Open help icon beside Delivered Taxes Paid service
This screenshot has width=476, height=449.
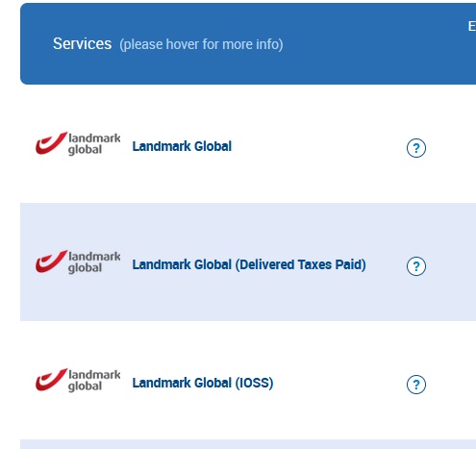(416, 266)
